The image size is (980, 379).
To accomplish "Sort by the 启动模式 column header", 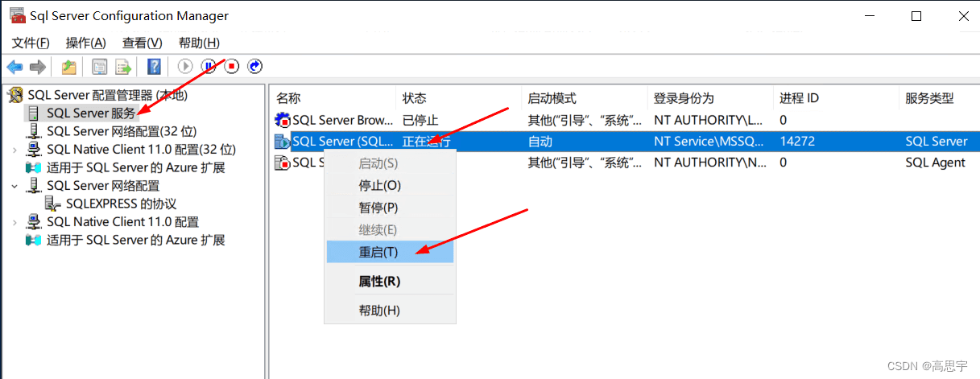I will (x=585, y=98).
